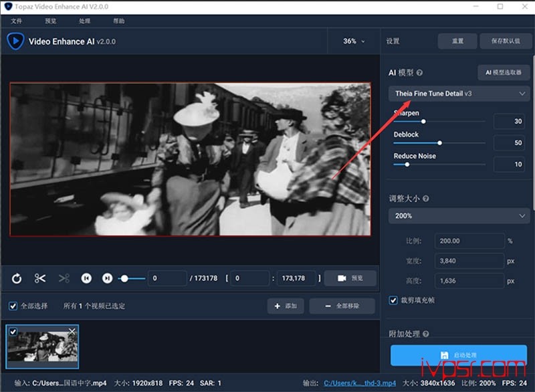535x392 pixels.
Task: Click the scale field showing 200.00
Action: click(469, 241)
